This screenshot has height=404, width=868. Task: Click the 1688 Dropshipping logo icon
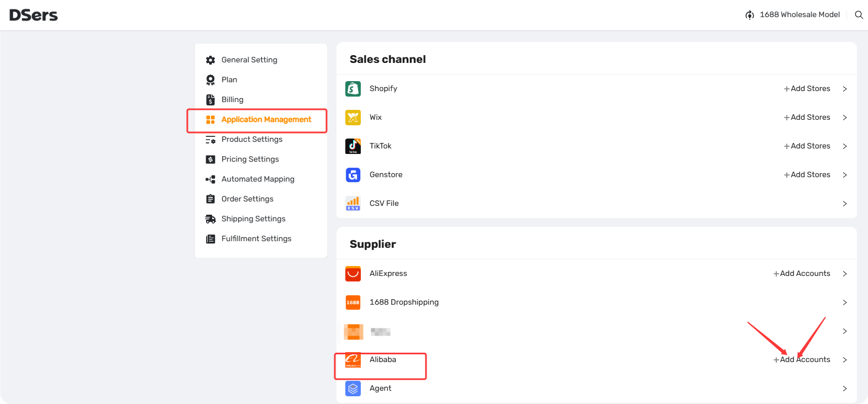[353, 302]
